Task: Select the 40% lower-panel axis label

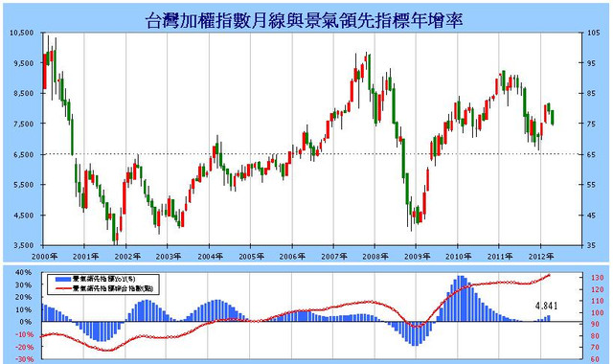Action: click(x=23, y=272)
